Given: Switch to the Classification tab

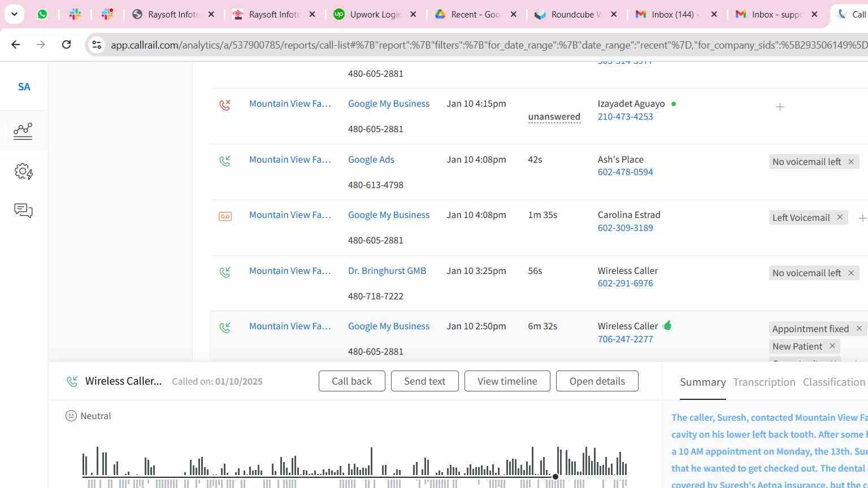Looking at the screenshot, I should pyautogui.click(x=834, y=382).
